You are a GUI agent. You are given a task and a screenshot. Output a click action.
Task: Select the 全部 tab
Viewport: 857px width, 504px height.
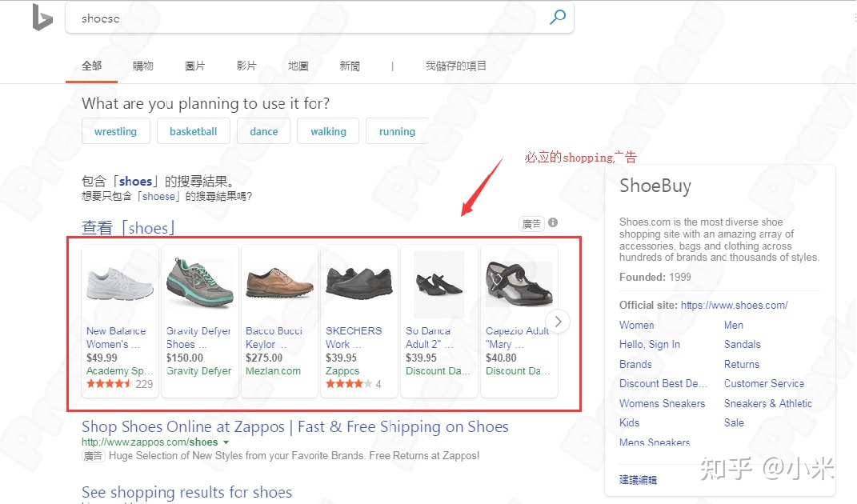click(91, 66)
